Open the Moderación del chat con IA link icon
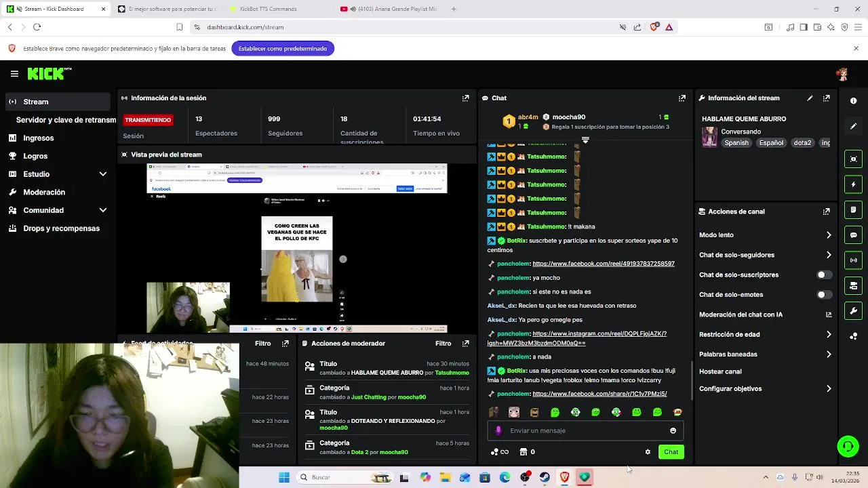Screen dimensions: 868x488 click(829, 314)
